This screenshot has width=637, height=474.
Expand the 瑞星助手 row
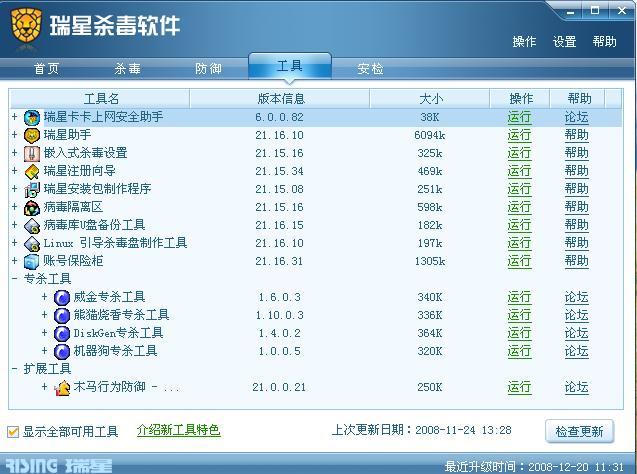pyautogui.click(x=15, y=135)
